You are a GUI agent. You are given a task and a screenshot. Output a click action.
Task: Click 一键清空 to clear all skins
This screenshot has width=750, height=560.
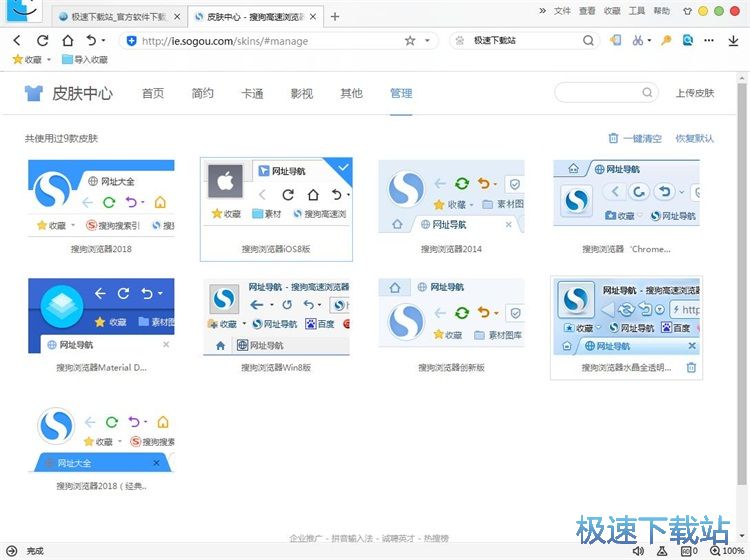pos(635,138)
